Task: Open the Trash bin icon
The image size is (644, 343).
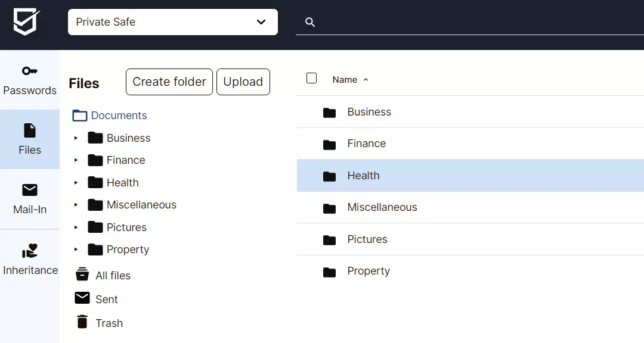Action: coord(82,322)
